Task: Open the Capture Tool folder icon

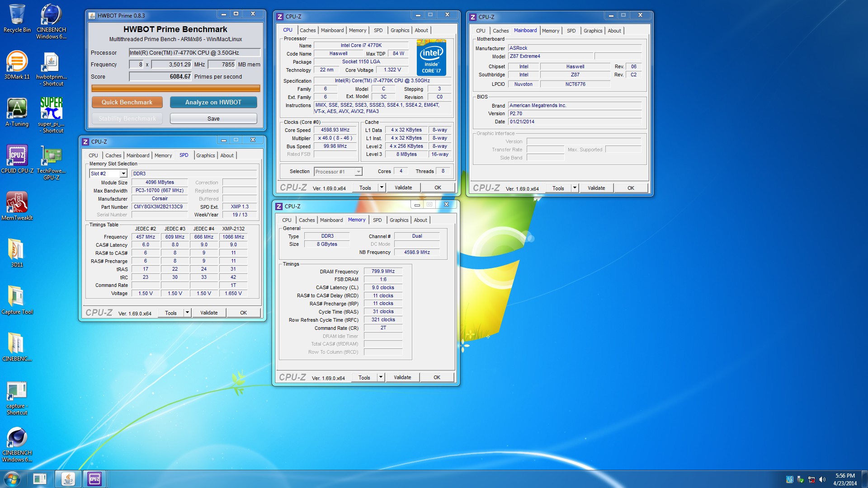Action: point(17,300)
